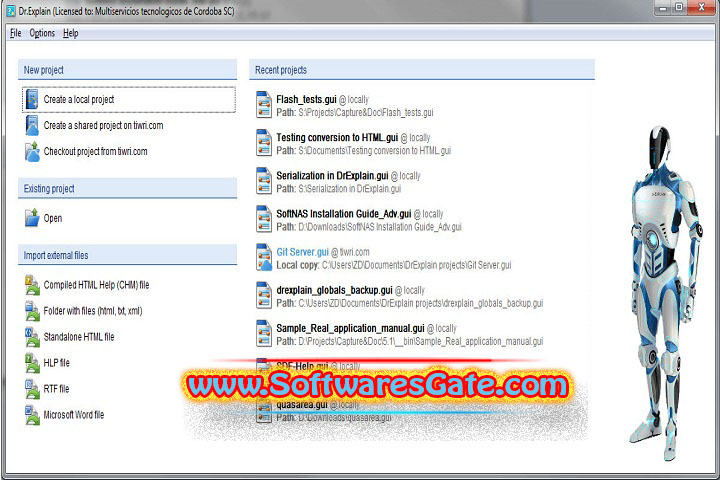Open SoftNAS Installation Guide_Adv.gui project
The height and width of the screenshot is (480, 720).
344,214
